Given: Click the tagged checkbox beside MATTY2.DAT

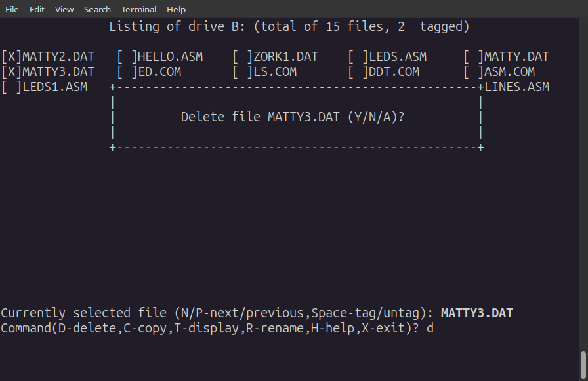Looking at the screenshot, I should [x=12, y=57].
